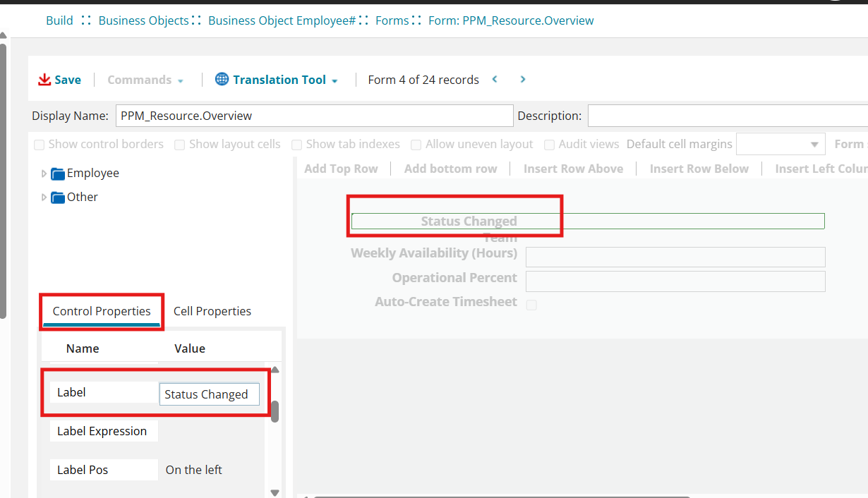The image size is (868, 498).
Task: Enable Show control borders checkbox
Action: [40, 145]
